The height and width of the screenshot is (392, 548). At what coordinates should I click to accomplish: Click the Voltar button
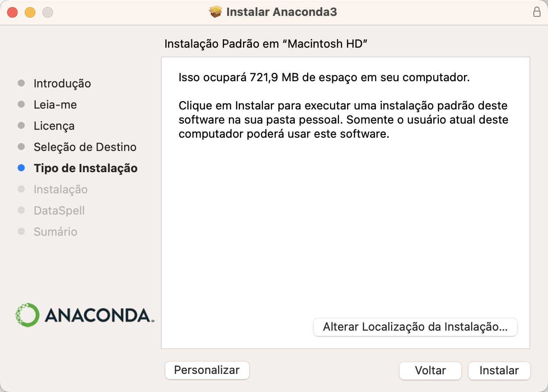click(430, 370)
